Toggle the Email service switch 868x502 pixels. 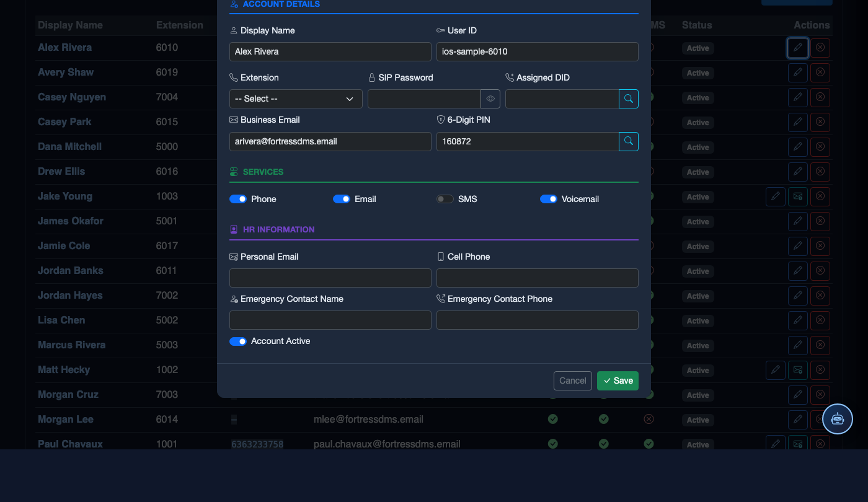[342, 199]
